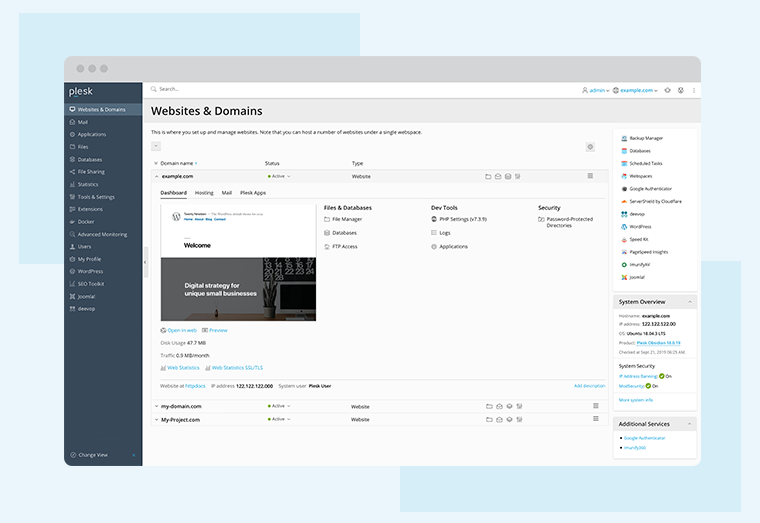Click the website preview thumbnail
The image size is (760, 523).
tap(238, 262)
